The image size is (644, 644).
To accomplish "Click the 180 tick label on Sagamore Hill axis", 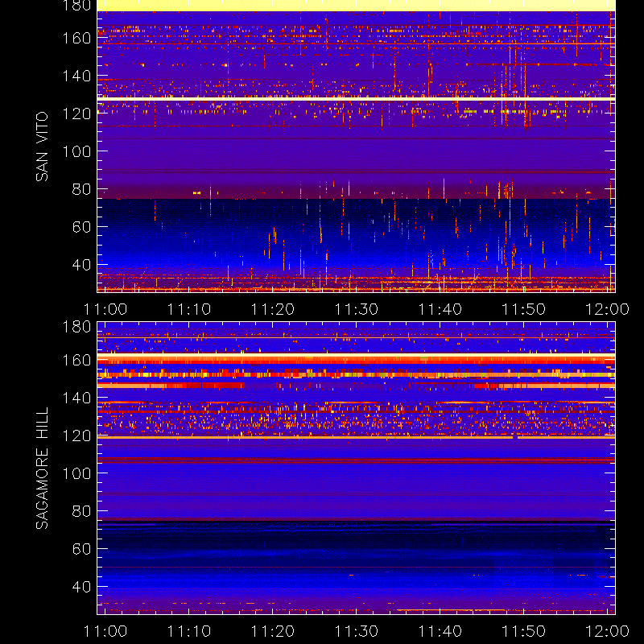I will pyautogui.click(x=76, y=327).
